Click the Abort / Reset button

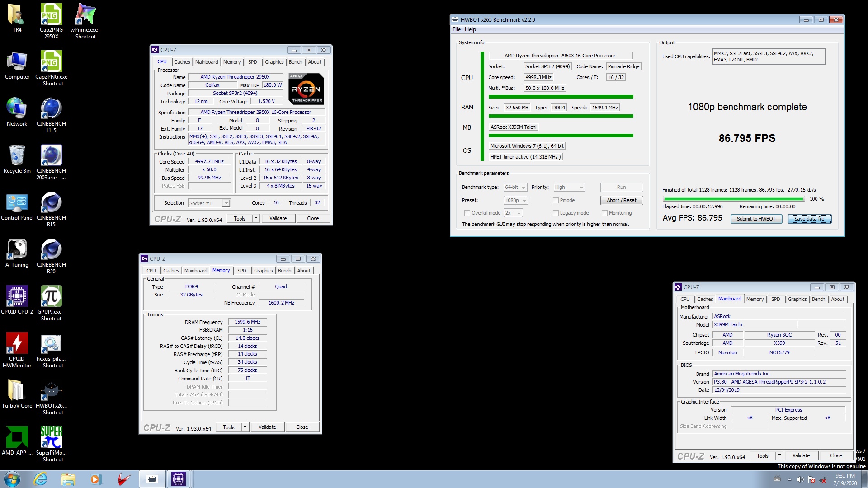point(622,200)
